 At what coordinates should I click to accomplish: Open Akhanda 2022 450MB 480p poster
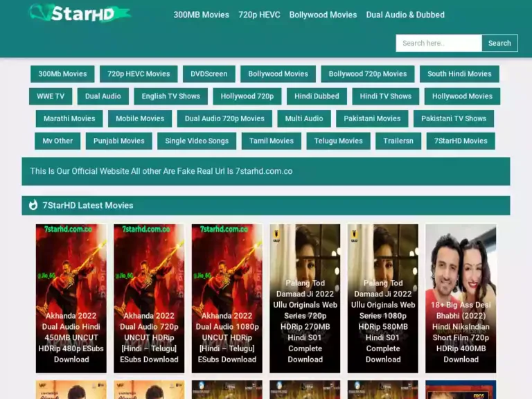tap(71, 299)
